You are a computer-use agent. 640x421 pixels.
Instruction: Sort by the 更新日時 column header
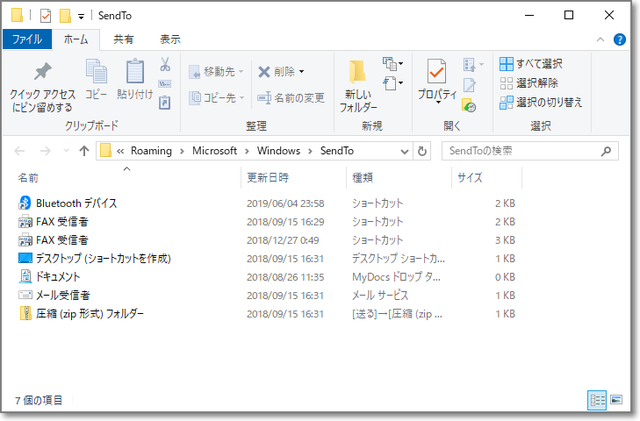[268, 177]
